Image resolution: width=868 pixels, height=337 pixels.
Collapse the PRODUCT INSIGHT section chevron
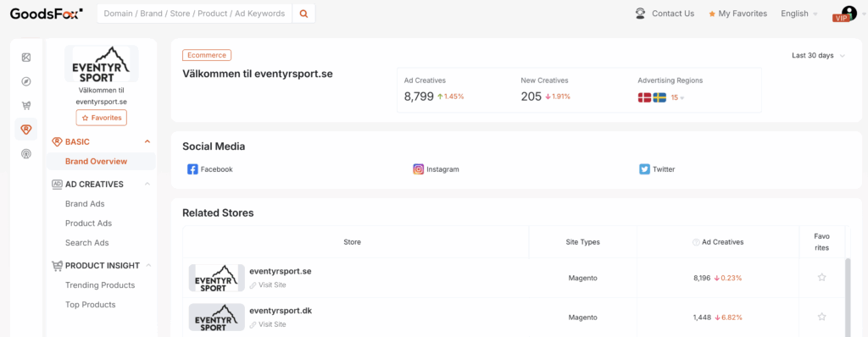pyautogui.click(x=148, y=266)
